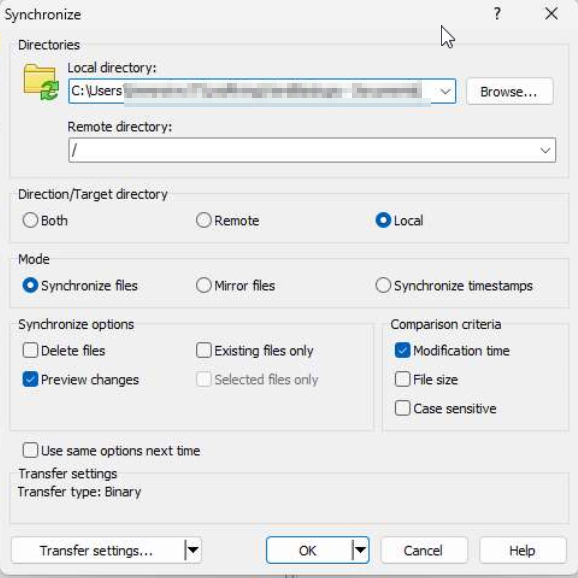Close the Synchronize dialog
The height and width of the screenshot is (578, 578).
pos(551,14)
